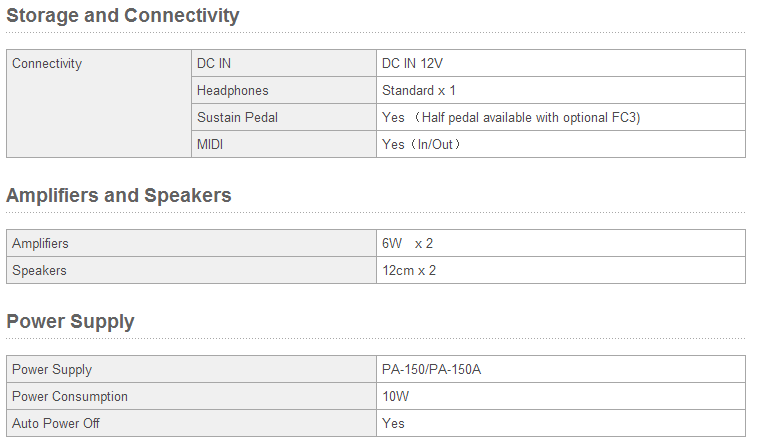
Task: Click the Power Consumption row label
Action: 70,397
